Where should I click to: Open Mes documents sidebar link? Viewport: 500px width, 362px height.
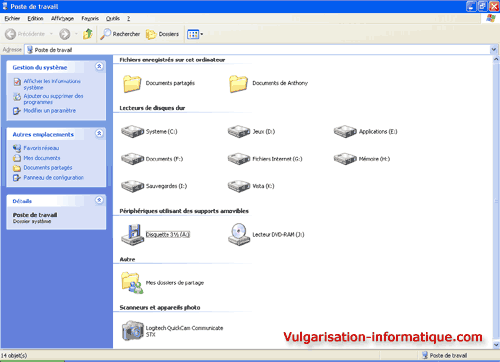(42, 158)
